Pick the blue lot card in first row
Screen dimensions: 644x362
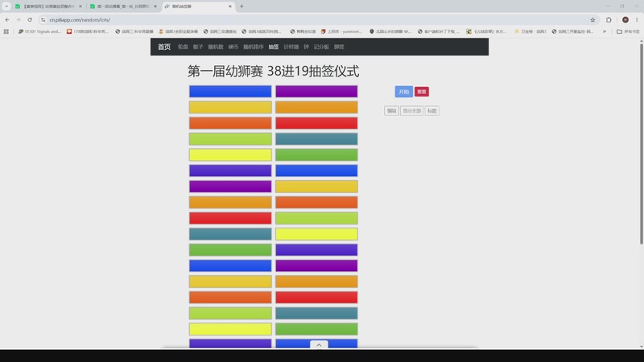pos(230,91)
